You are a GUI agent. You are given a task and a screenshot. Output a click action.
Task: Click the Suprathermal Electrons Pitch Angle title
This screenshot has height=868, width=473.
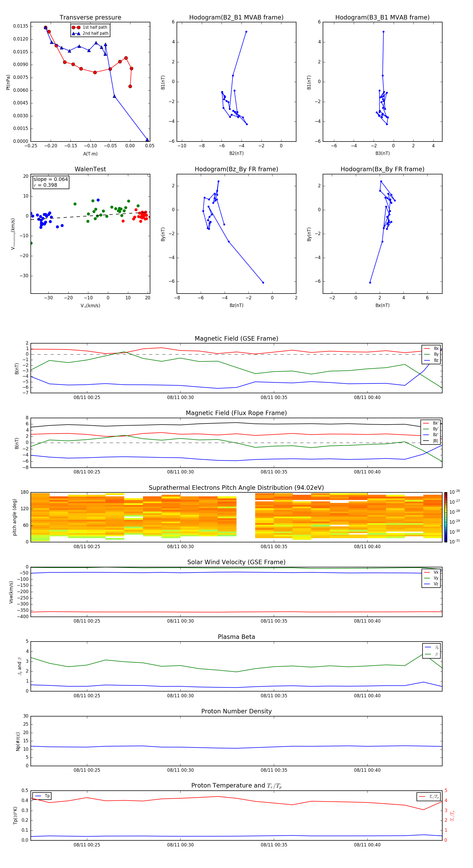click(x=236, y=488)
